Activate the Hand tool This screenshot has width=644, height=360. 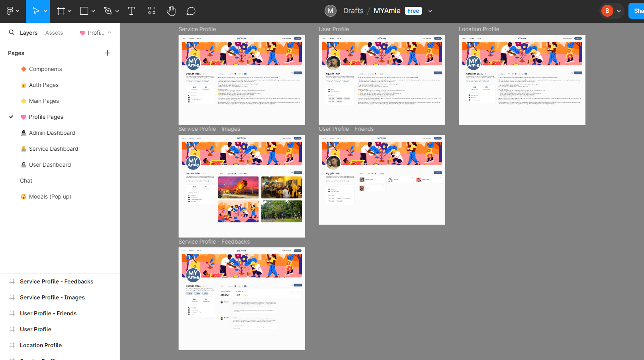171,11
